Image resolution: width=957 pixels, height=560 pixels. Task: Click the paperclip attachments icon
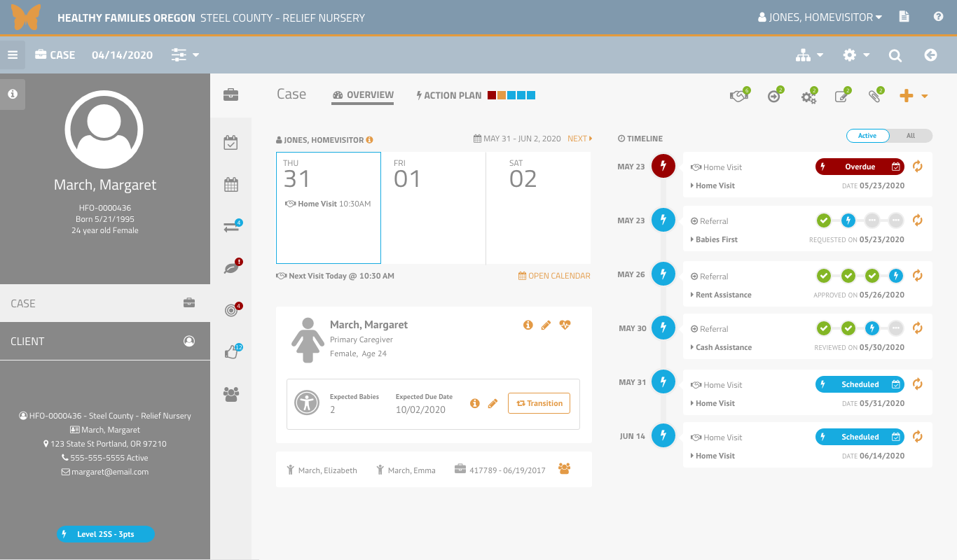pyautogui.click(x=874, y=97)
